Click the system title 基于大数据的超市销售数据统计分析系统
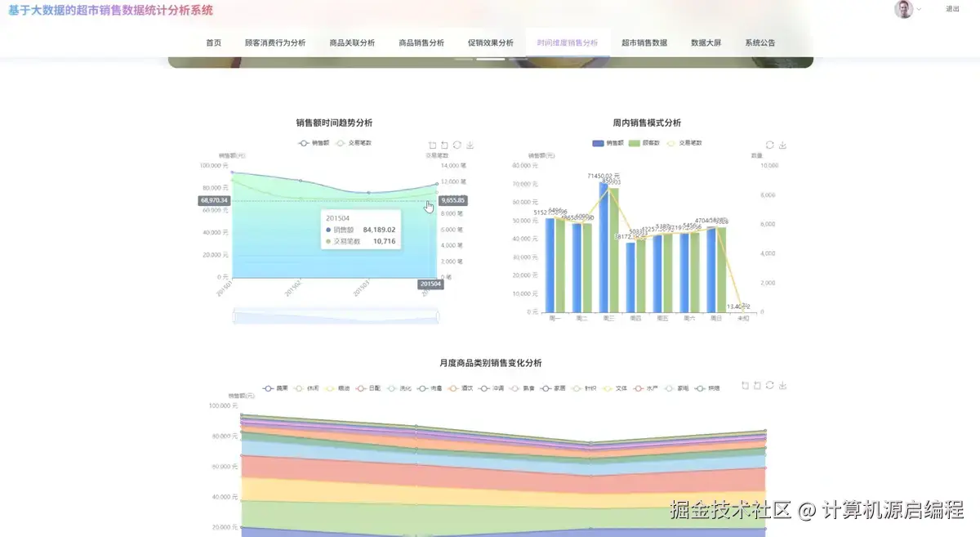980x537 pixels. point(109,11)
